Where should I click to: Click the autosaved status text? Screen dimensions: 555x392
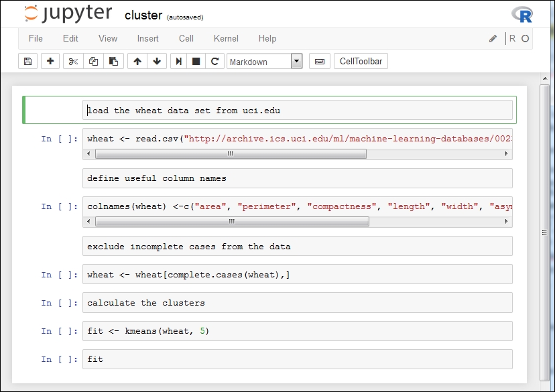tap(185, 17)
